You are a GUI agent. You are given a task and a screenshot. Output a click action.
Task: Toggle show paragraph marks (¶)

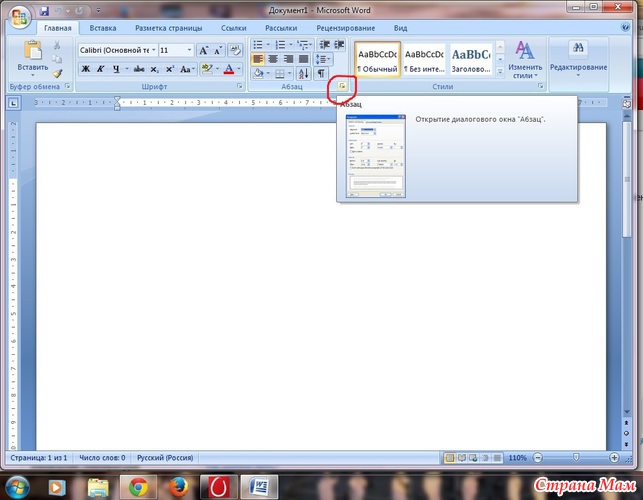(x=321, y=73)
